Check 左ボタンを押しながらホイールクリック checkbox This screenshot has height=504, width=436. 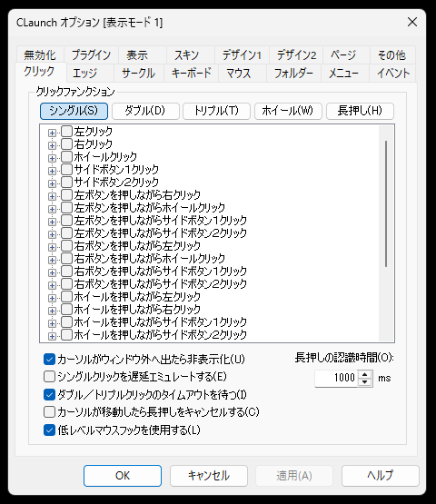[x=66, y=207]
